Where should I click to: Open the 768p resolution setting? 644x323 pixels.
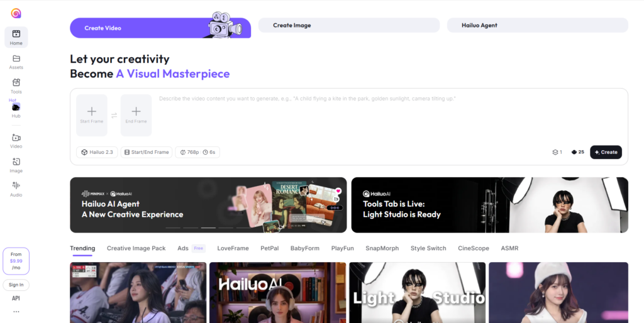tap(190, 152)
